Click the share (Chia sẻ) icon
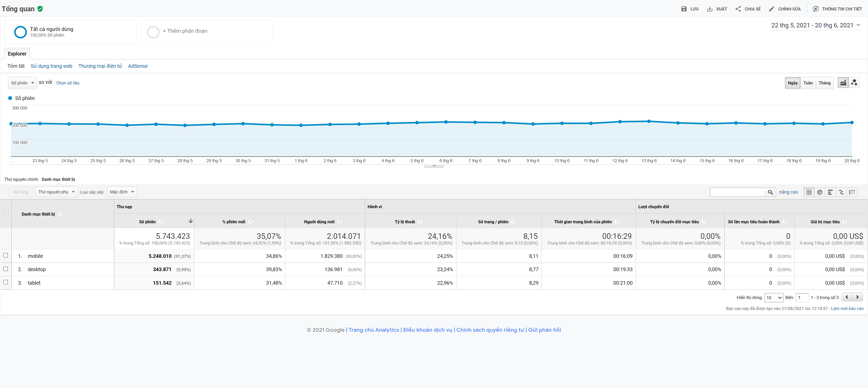Screen dimensions: 868x388 (738, 9)
